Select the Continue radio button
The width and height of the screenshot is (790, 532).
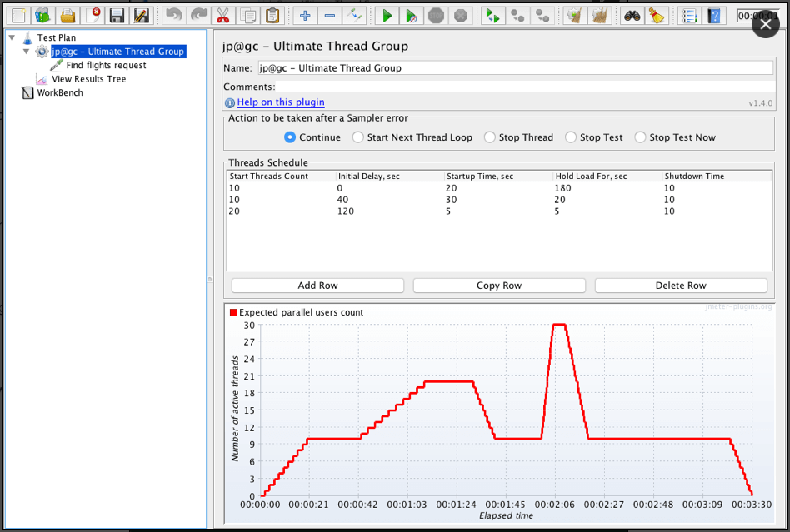click(290, 137)
